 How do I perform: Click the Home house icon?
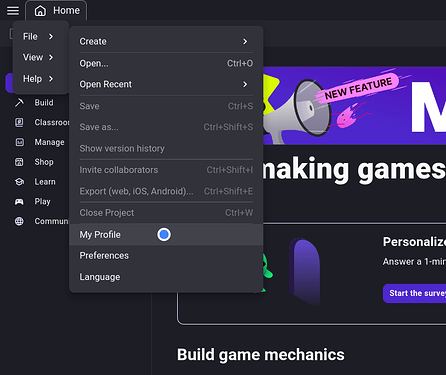pyautogui.click(x=40, y=11)
